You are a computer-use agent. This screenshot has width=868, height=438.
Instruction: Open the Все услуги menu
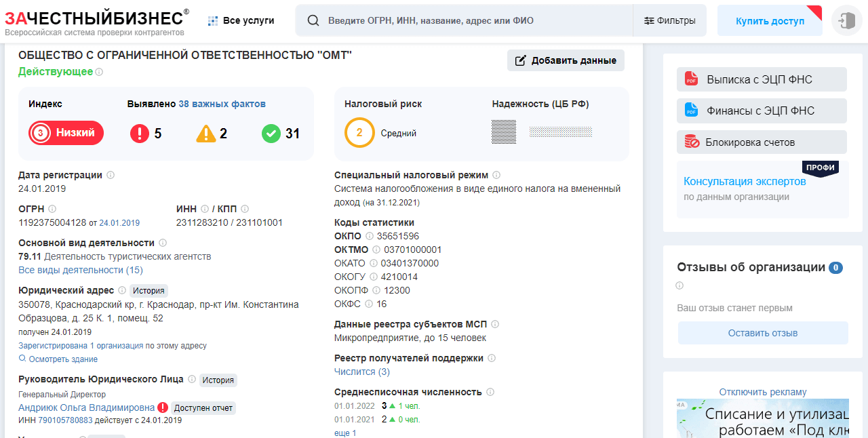click(241, 20)
